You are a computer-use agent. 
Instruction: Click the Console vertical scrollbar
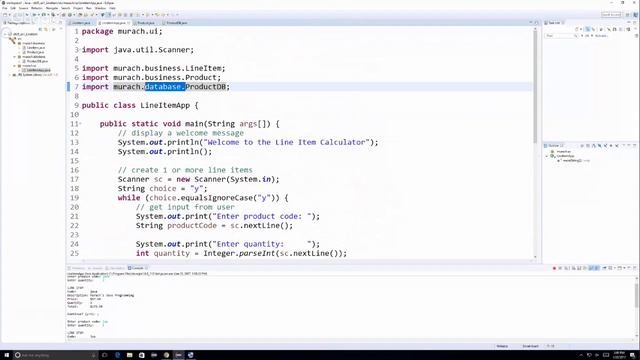(637, 307)
